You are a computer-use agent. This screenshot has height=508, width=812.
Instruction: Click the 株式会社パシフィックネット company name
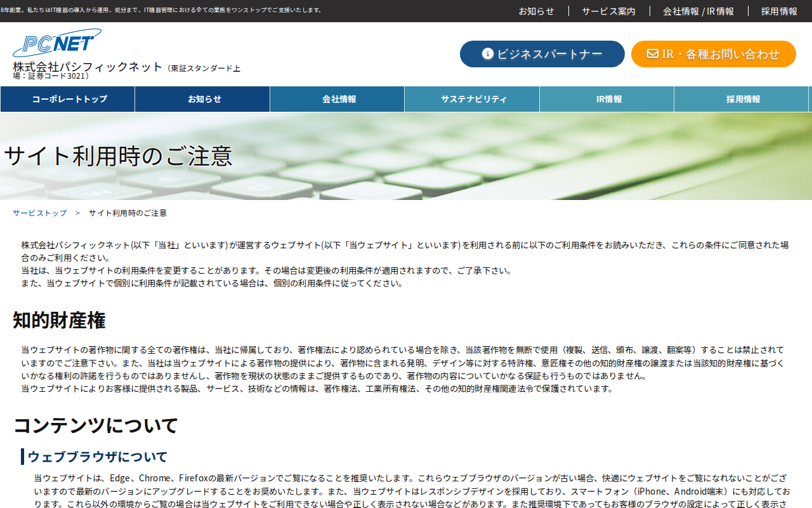pyautogui.click(x=88, y=67)
